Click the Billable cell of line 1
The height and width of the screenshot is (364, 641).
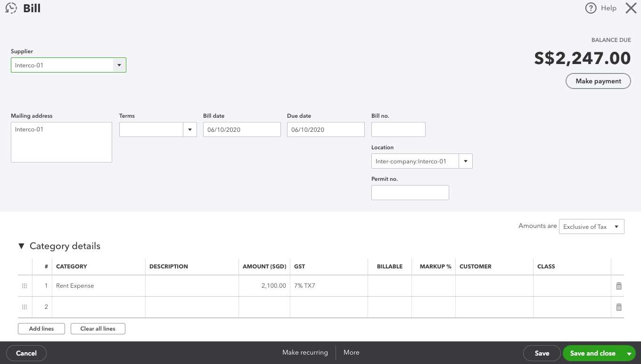coord(390,286)
